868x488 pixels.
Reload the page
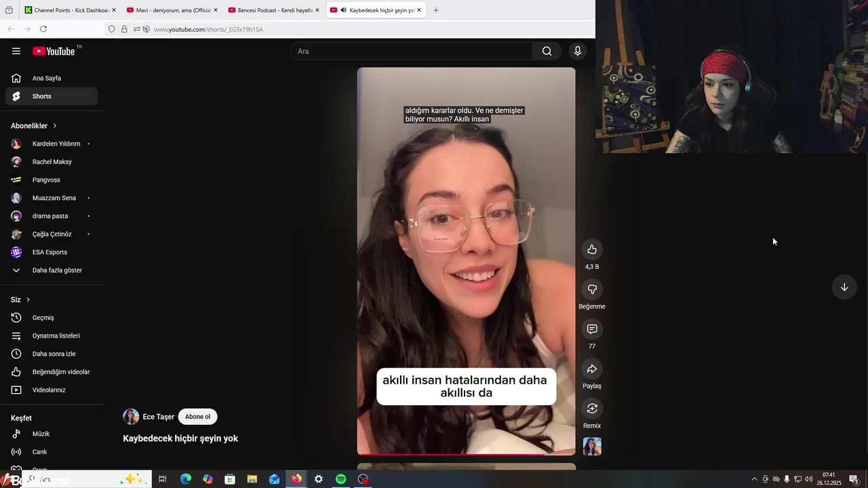coord(43,29)
